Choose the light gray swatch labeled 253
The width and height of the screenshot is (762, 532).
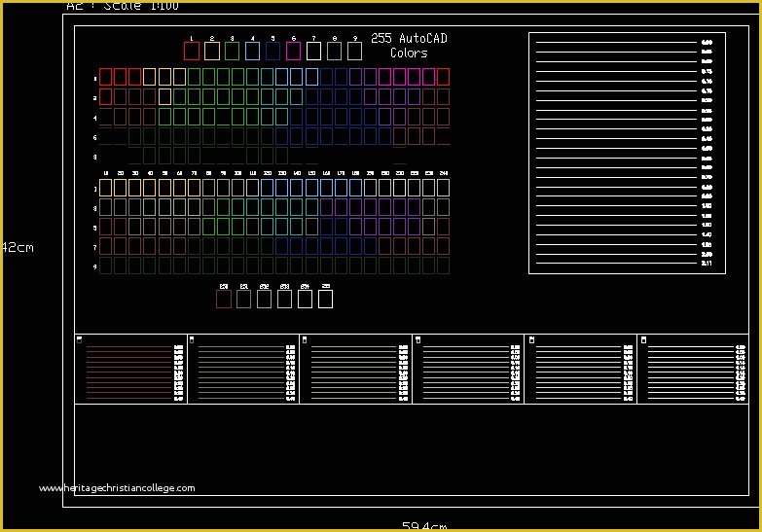point(285,299)
